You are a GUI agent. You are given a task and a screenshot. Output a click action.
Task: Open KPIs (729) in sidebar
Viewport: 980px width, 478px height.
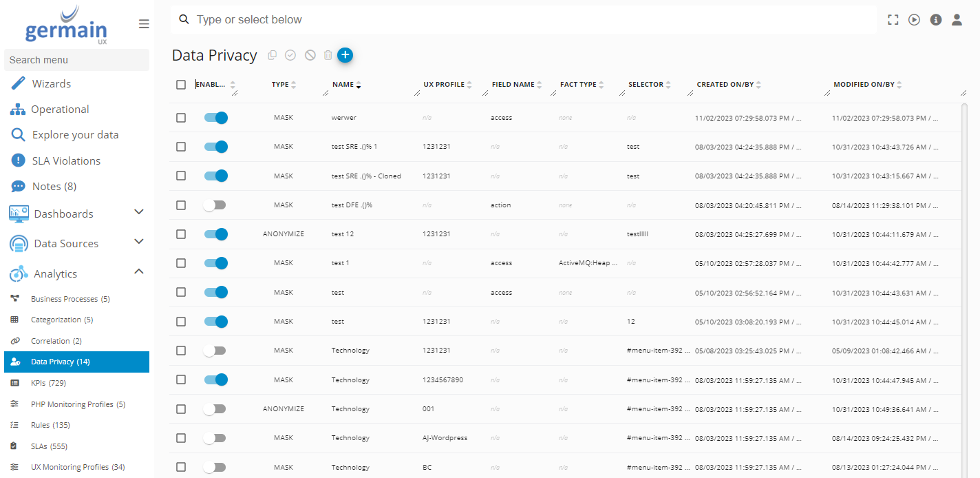click(x=48, y=383)
